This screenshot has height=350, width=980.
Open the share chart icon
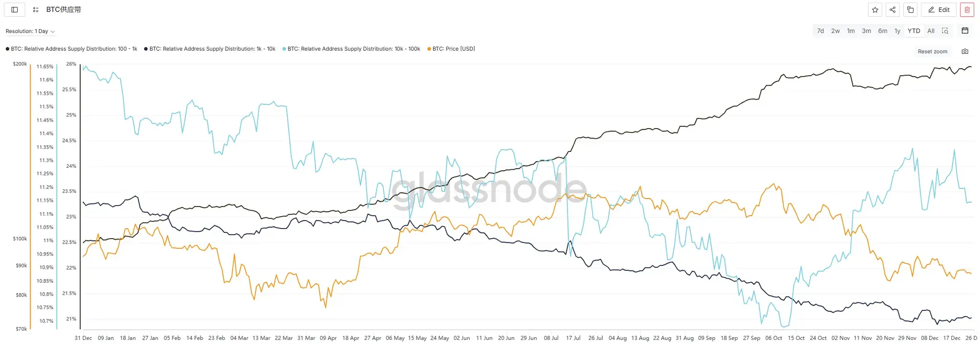(x=892, y=10)
